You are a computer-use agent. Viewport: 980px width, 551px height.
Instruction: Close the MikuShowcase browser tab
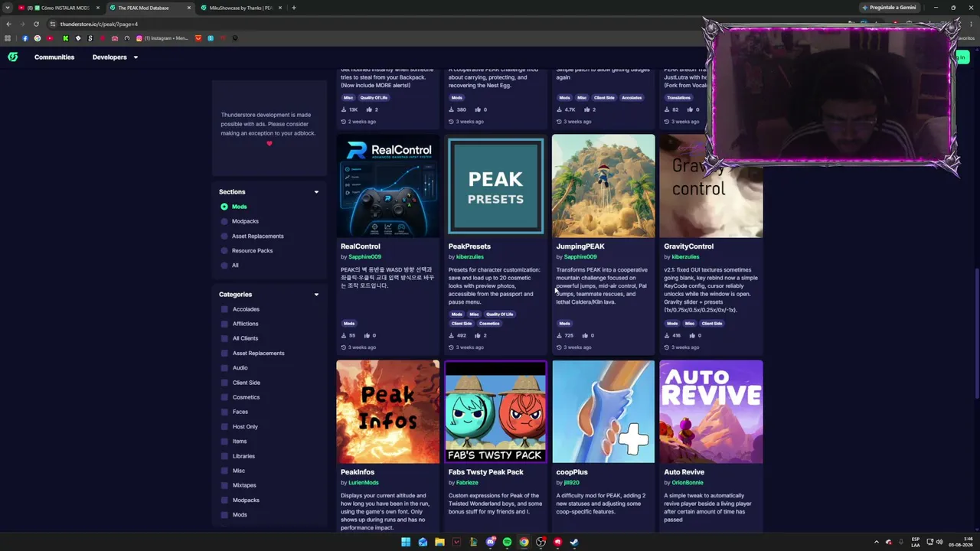pos(279,8)
